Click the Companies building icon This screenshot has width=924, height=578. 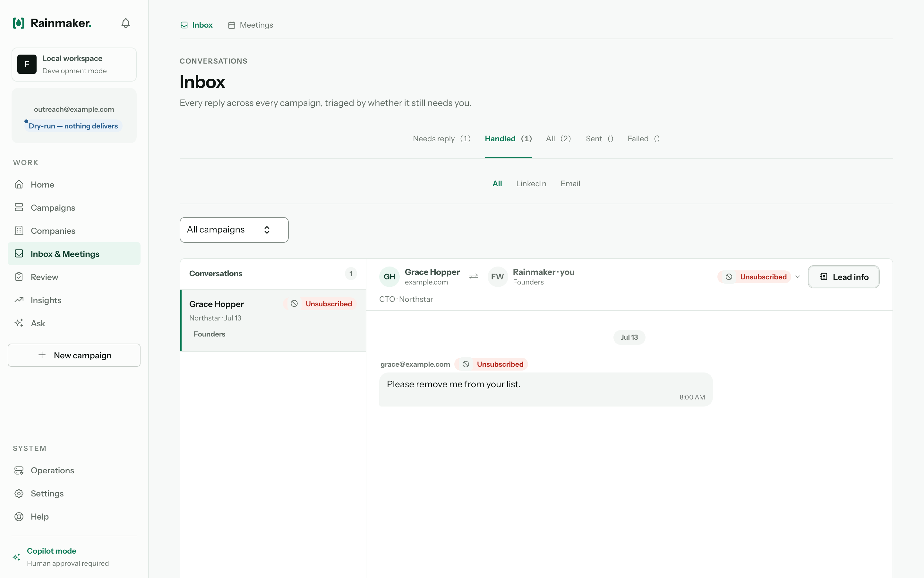point(19,231)
